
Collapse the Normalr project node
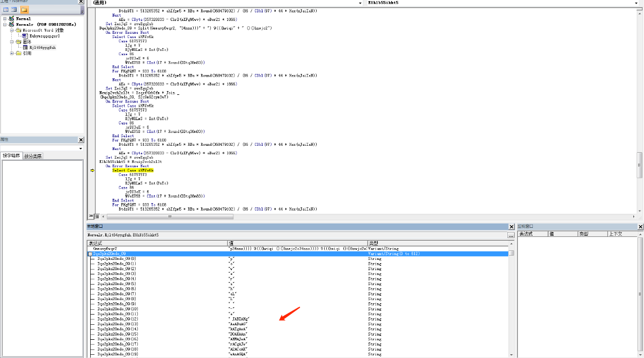(x=5, y=25)
